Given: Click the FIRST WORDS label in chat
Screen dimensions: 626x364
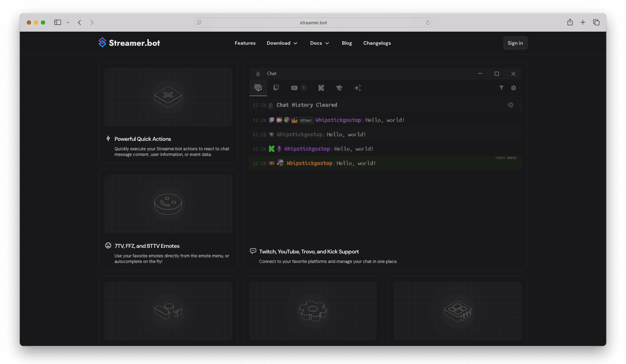Looking at the screenshot, I should [506, 158].
